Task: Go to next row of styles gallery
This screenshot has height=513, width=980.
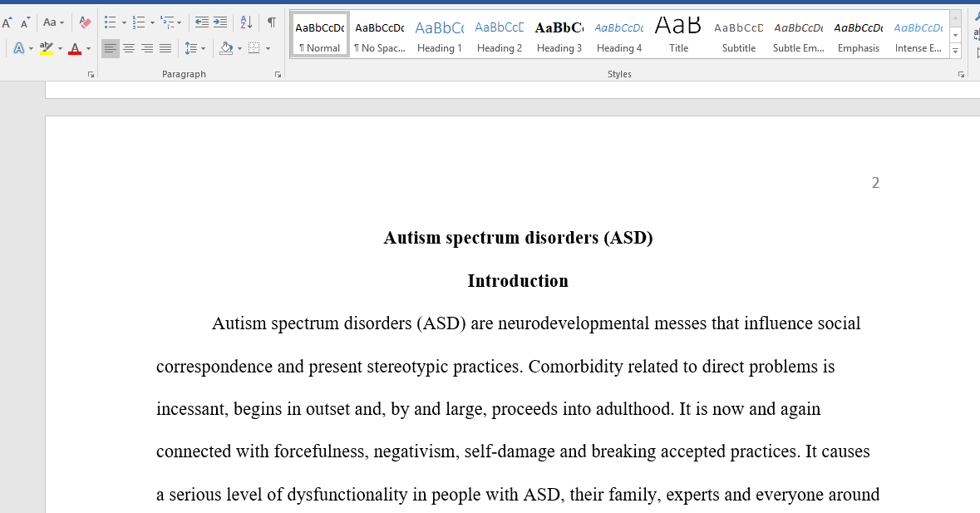Action: click(956, 35)
